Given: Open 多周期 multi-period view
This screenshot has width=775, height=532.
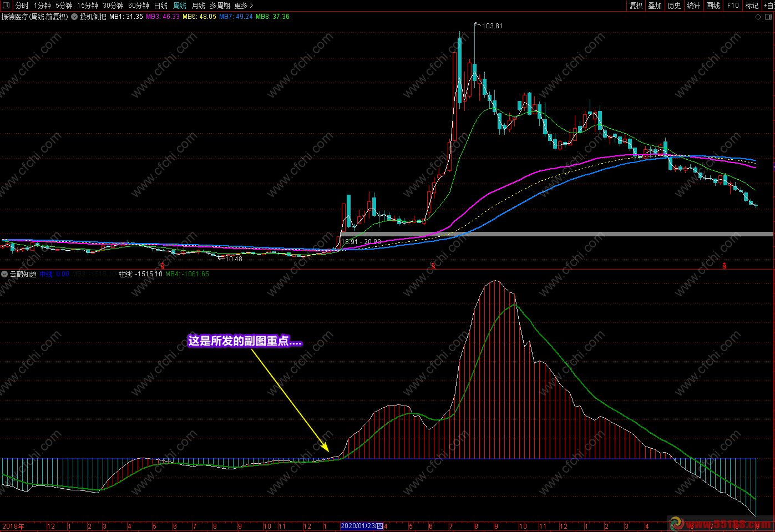Looking at the screenshot, I should [220, 6].
